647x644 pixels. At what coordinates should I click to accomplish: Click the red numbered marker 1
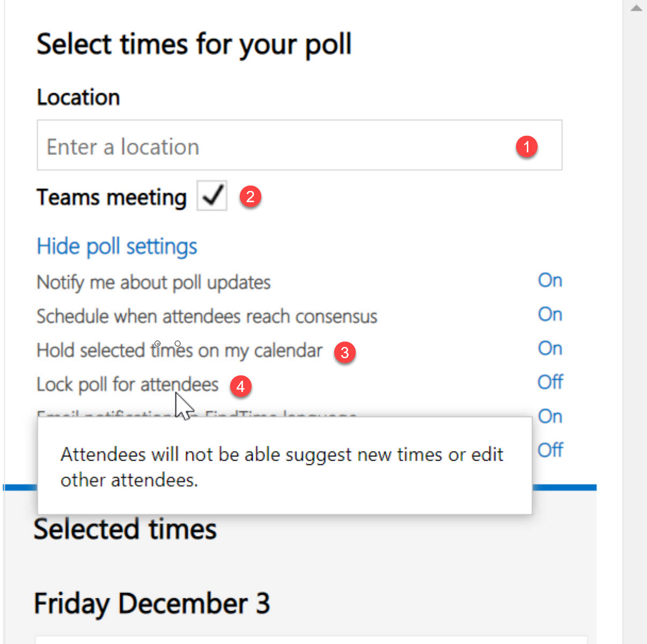pyautogui.click(x=527, y=146)
